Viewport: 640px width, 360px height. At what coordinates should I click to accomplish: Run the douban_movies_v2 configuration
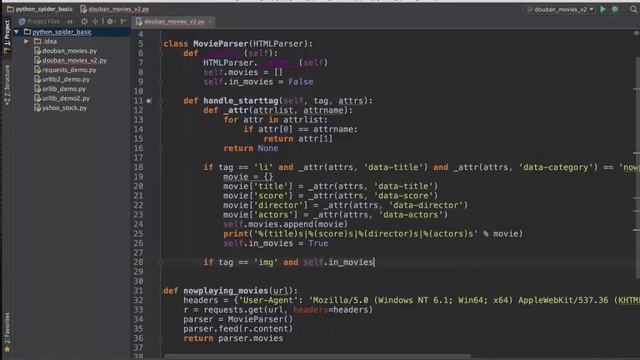click(603, 9)
